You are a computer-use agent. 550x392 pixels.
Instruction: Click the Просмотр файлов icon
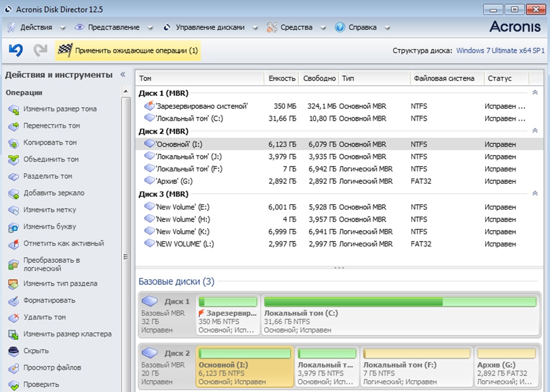pyautogui.click(x=13, y=368)
